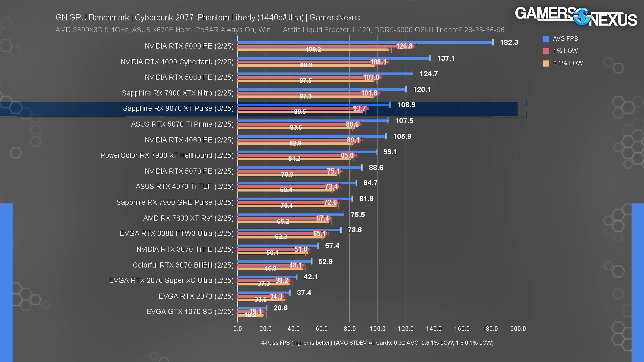Click the 57.4 average FPS value
Image resolution: width=644 pixels, height=362 pixels.
(332, 246)
